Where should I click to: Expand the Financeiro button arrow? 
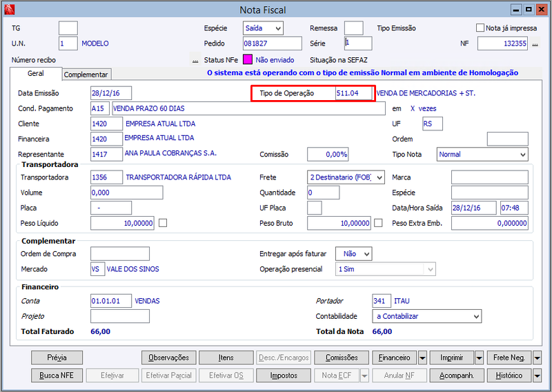pos(422,357)
